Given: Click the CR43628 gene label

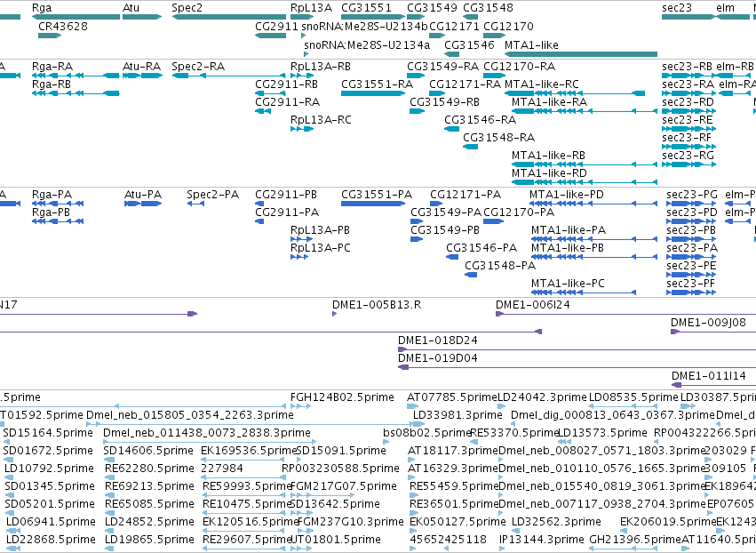Looking at the screenshot, I should (x=63, y=26).
